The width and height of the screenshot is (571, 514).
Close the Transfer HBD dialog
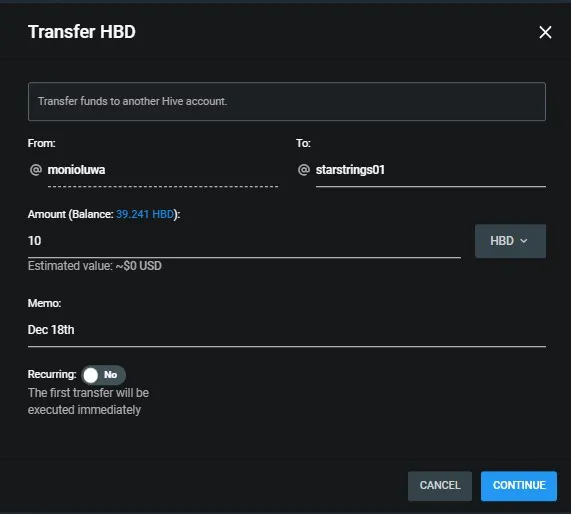click(545, 32)
